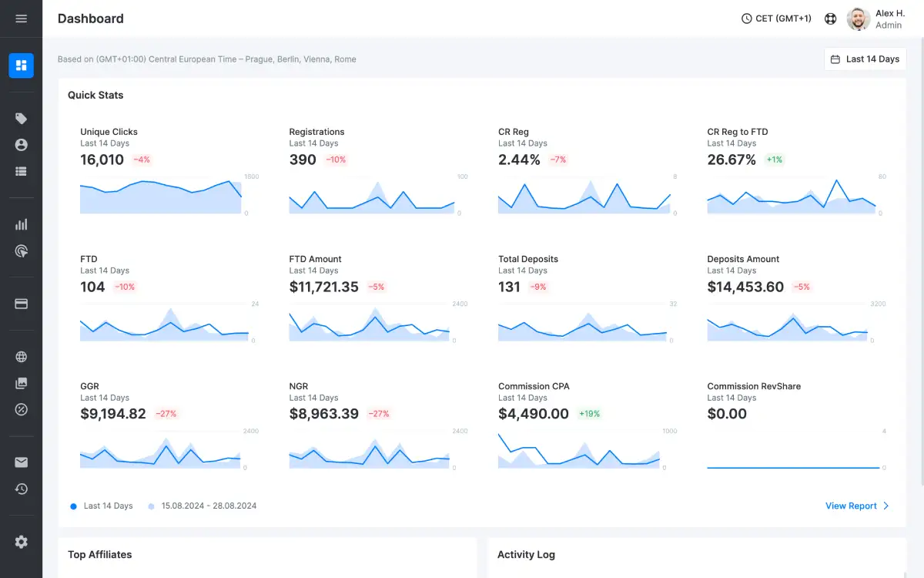Open the mail envelope icon in the sidebar
Viewport: 924px width, 578px height.
point(21,462)
